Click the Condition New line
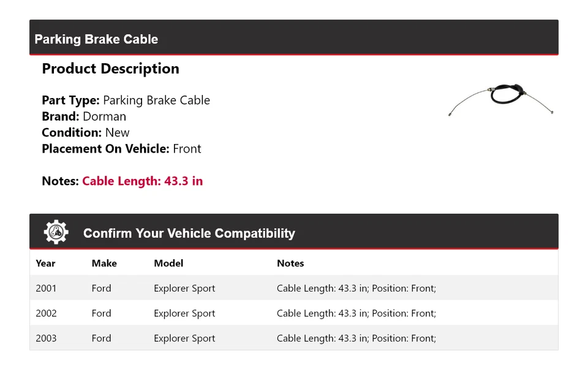This screenshot has height=370, width=588. point(86,132)
